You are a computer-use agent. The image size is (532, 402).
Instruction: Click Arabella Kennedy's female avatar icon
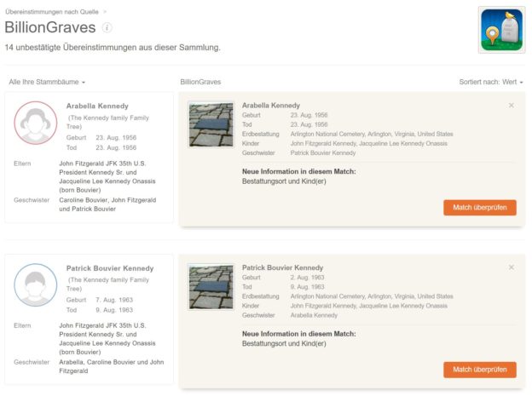tap(36, 123)
